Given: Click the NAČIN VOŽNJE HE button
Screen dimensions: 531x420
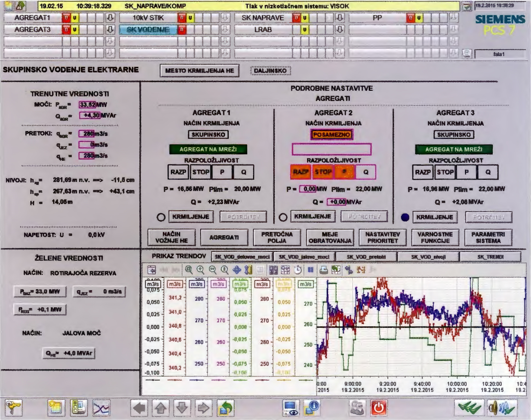Looking at the screenshot, I should click(171, 237).
